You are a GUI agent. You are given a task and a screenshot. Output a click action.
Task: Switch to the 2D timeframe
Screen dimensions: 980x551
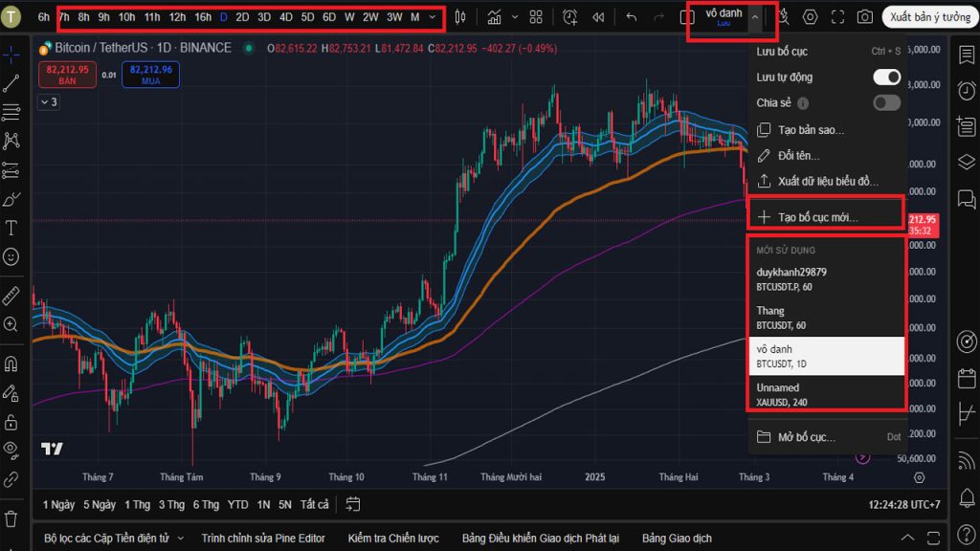(x=242, y=17)
